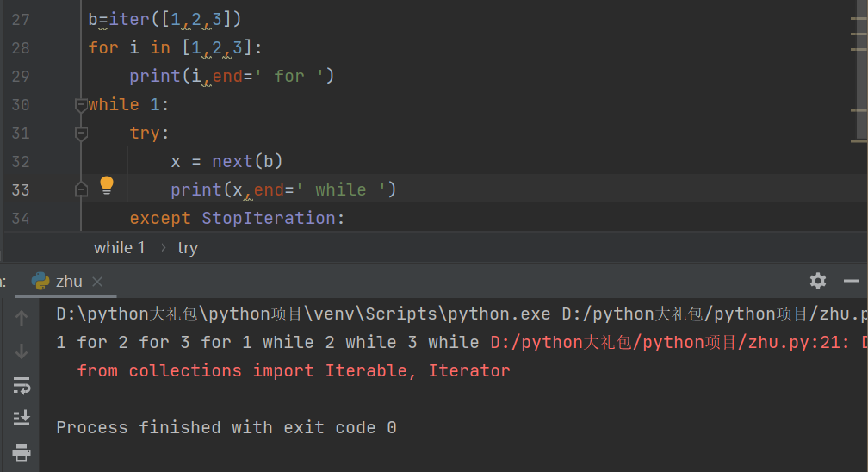
Task: Click the 'try' breadcrumb
Action: pos(187,248)
